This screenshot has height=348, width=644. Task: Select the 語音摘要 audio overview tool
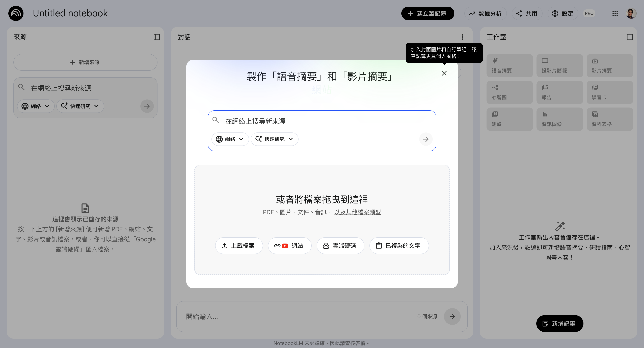coord(509,65)
